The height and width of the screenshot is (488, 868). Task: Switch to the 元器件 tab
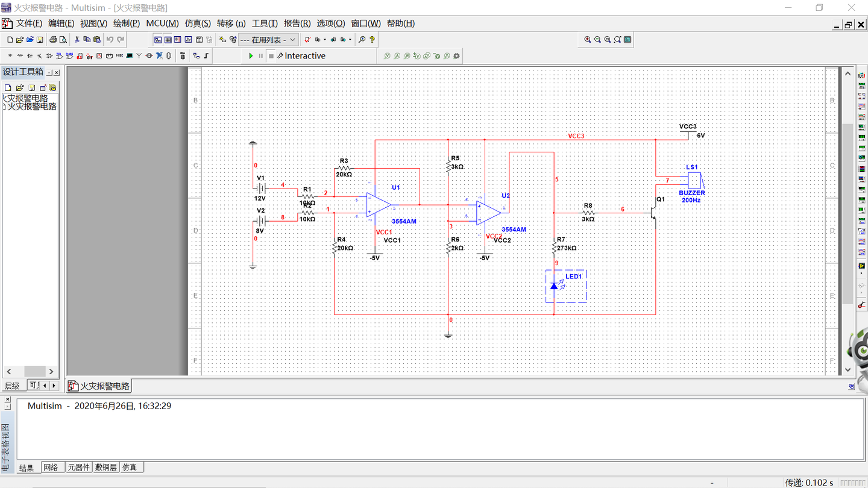pyautogui.click(x=78, y=467)
